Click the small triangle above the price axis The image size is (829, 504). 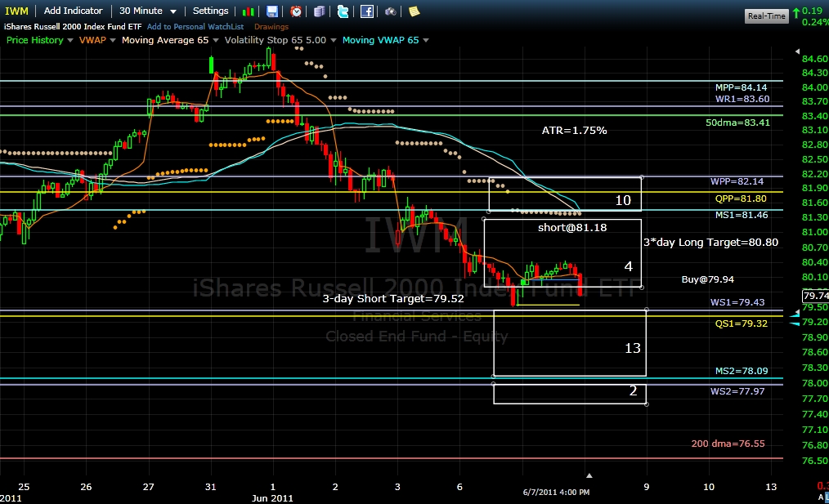[x=797, y=51]
